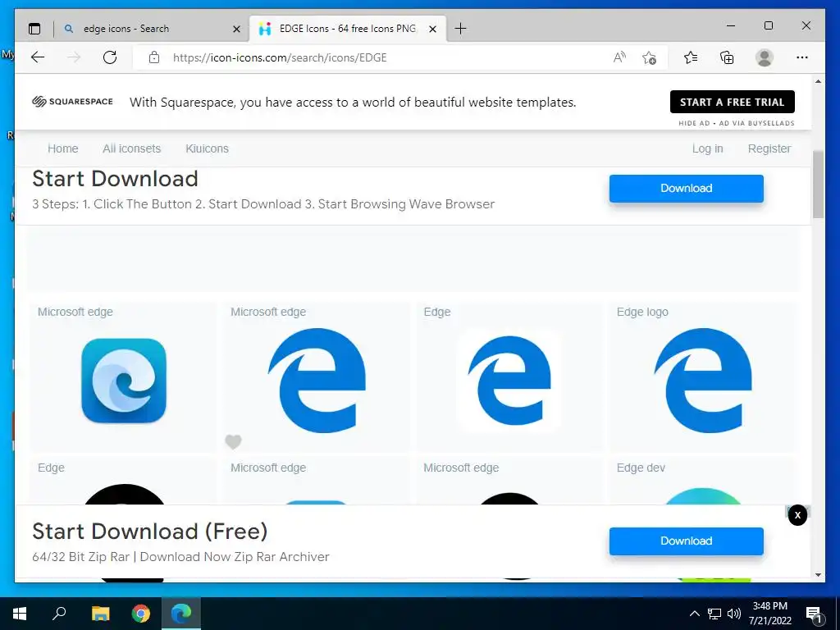
Task: Open volume control tray icon
Action: (734, 614)
